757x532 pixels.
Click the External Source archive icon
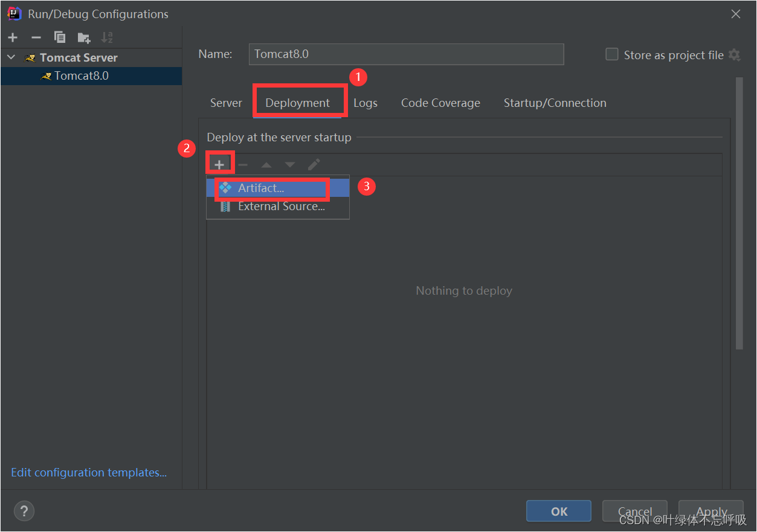(225, 207)
